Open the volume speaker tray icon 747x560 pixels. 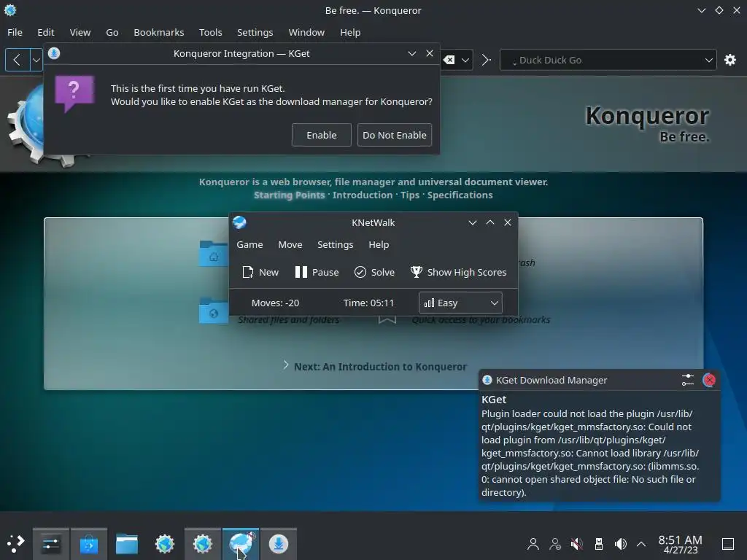[620, 544]
